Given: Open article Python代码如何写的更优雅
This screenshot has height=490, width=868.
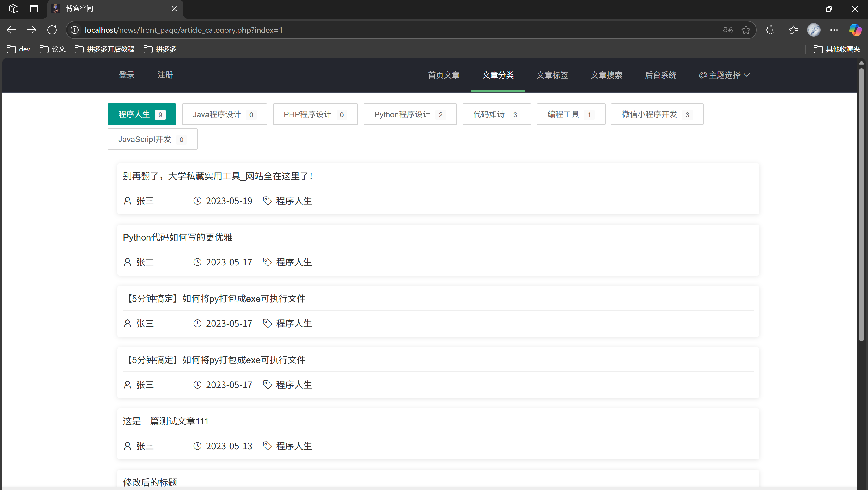Looking at the screenshot, I should [x=177, y=238].
